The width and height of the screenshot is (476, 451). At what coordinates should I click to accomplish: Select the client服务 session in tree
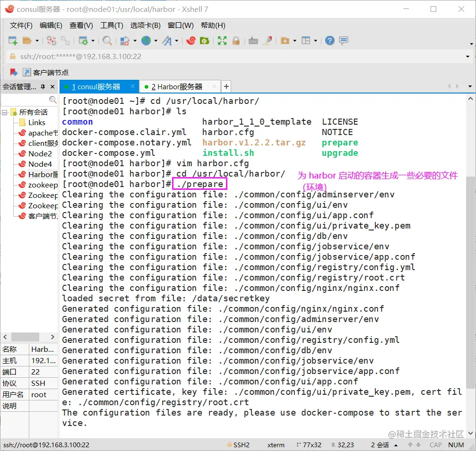coord(38,143)
